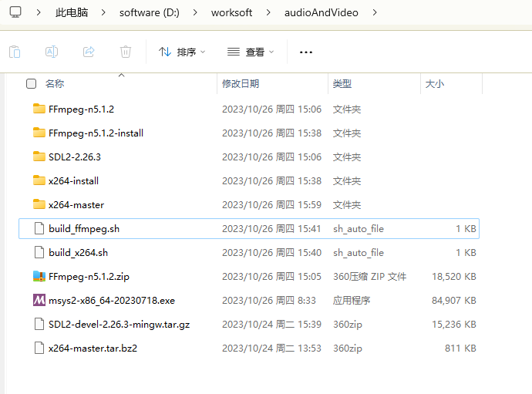The image size is (532, 394).
Task: Sort by the 修改日期 column header
Action: [x=241, y=83]
